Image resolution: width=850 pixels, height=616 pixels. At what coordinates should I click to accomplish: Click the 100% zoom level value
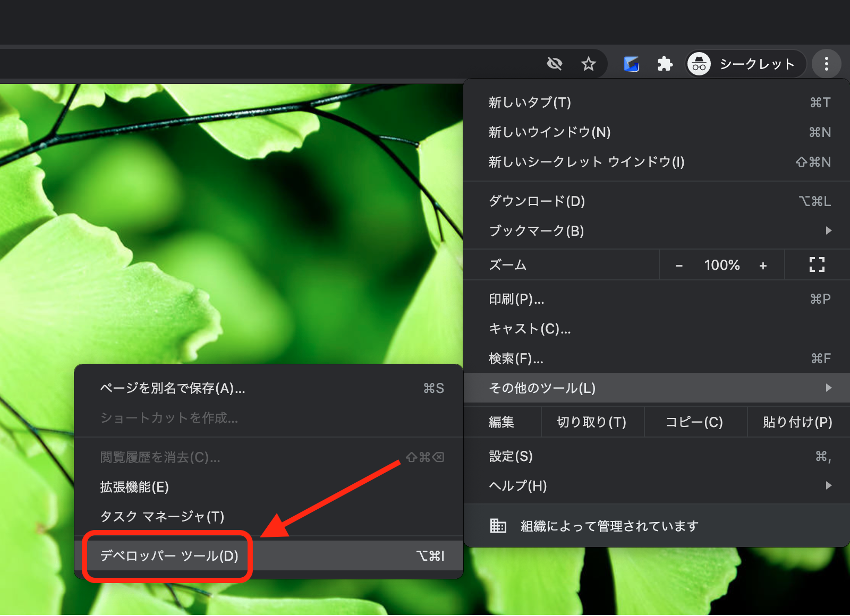tap(721, 266)
